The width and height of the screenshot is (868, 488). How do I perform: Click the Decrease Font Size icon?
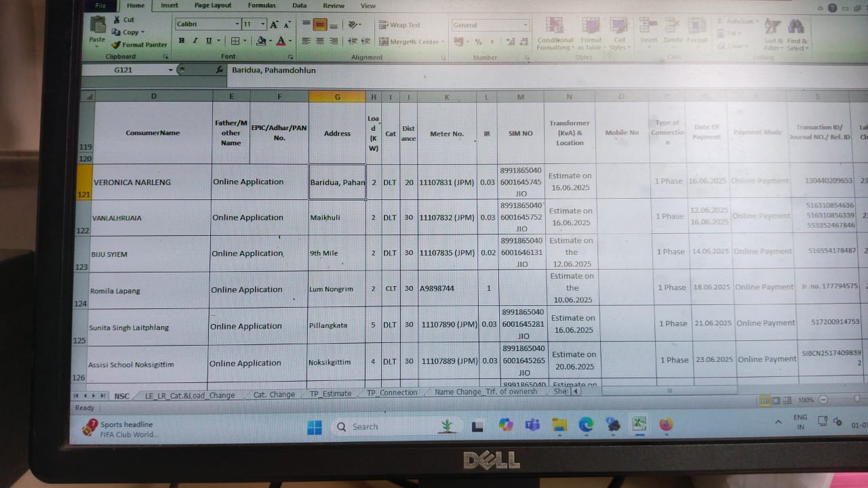288,24
